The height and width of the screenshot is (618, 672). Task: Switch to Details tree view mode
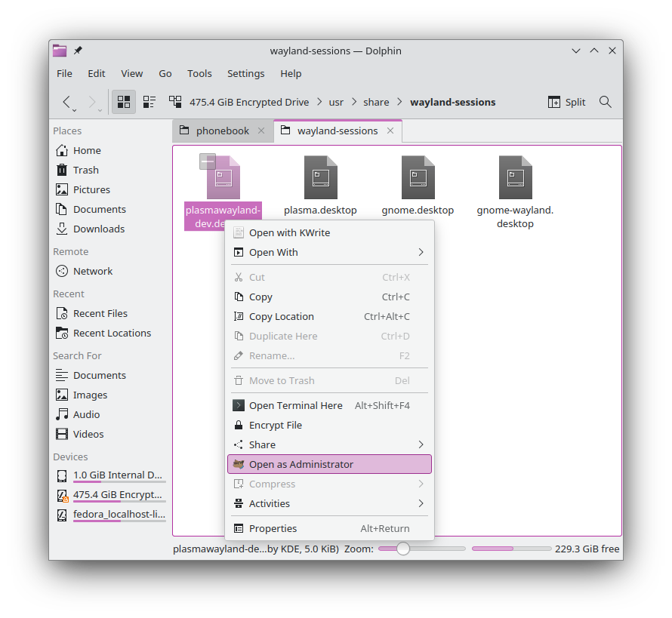coord(175,102)
